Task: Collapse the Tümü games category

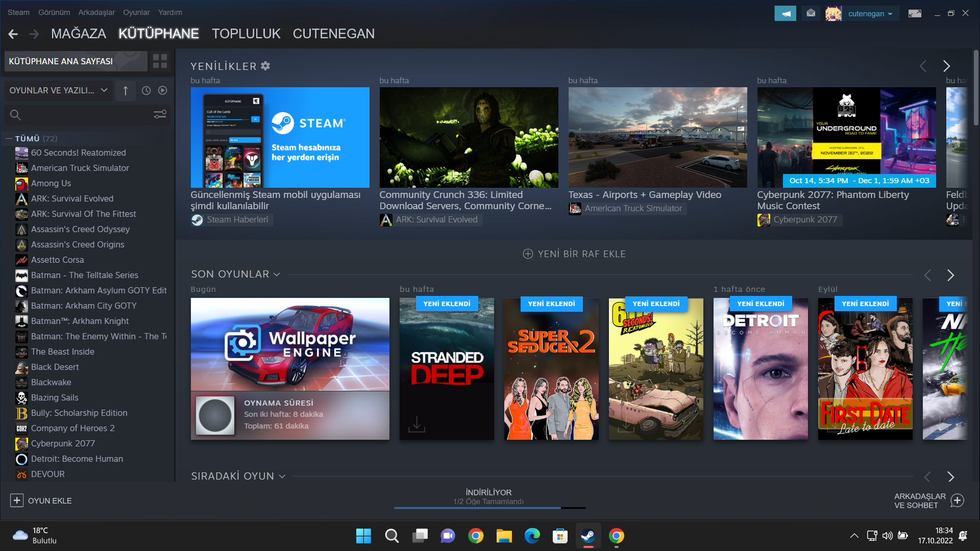Action: (x=9, y=139)
